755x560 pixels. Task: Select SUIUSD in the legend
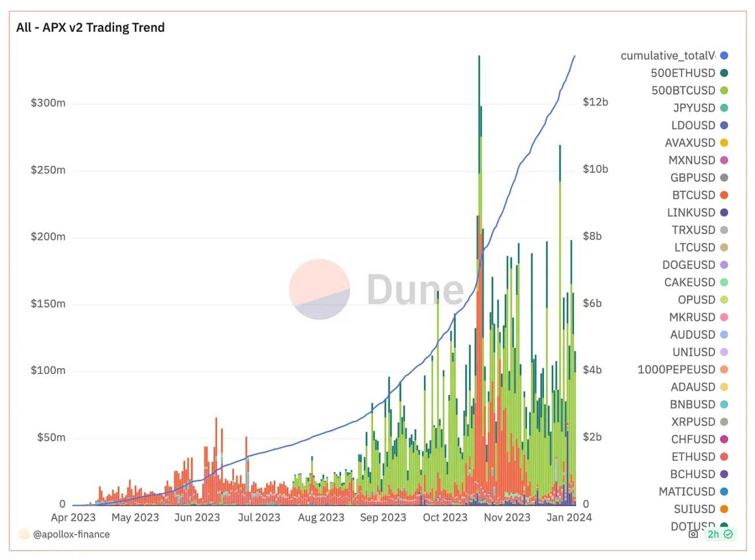point(701,509)
